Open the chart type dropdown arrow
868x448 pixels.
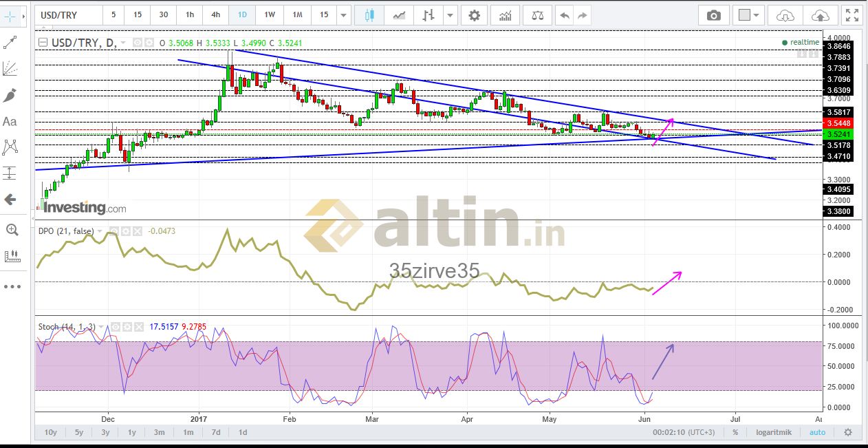tap(450, 14)
